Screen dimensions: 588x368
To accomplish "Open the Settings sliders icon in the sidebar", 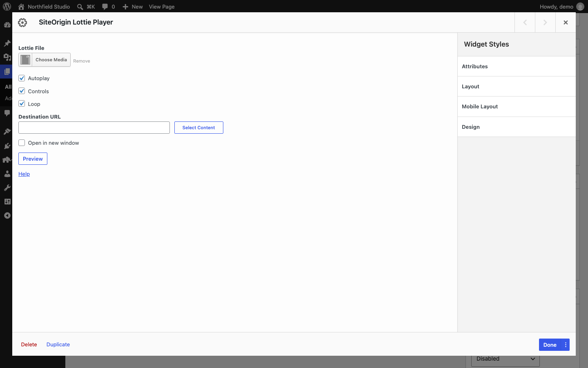I will [x=7, y=202].
